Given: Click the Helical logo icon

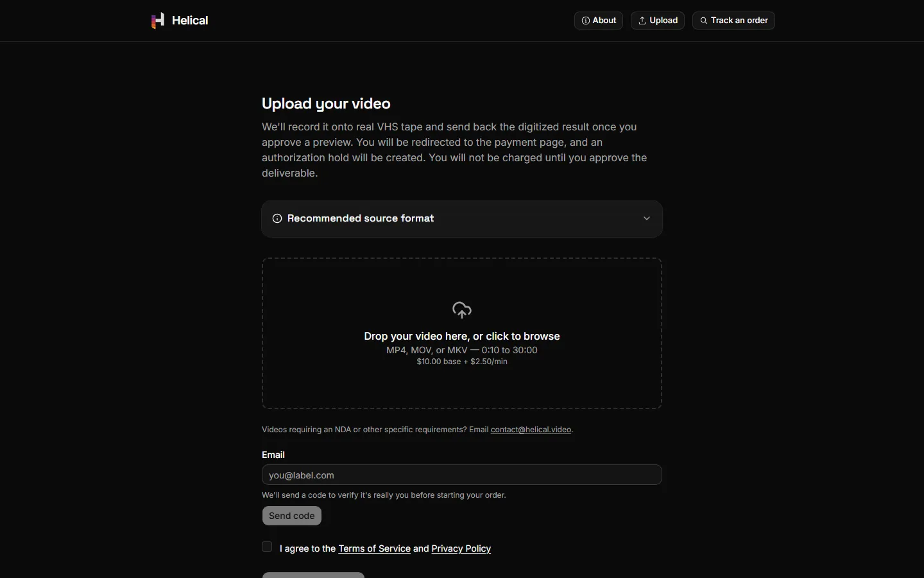Looking at the screenshot, I should 158,21.
